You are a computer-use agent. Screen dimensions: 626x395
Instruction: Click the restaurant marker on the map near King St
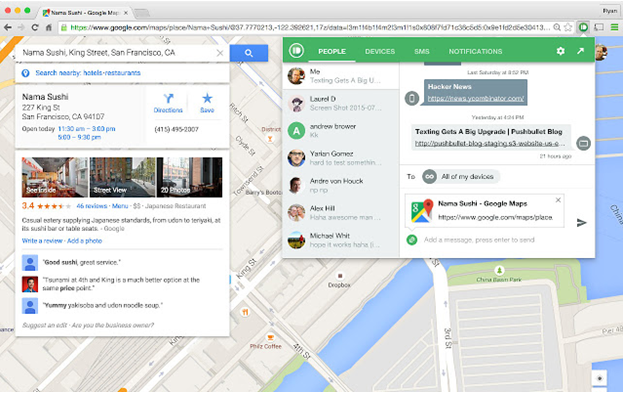tap(245, 312)
